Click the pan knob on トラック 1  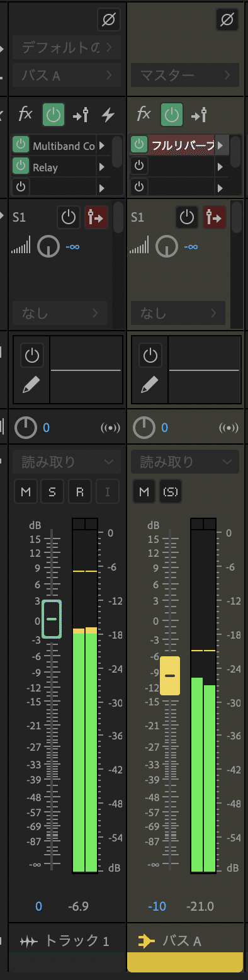(x=26, y=428)
